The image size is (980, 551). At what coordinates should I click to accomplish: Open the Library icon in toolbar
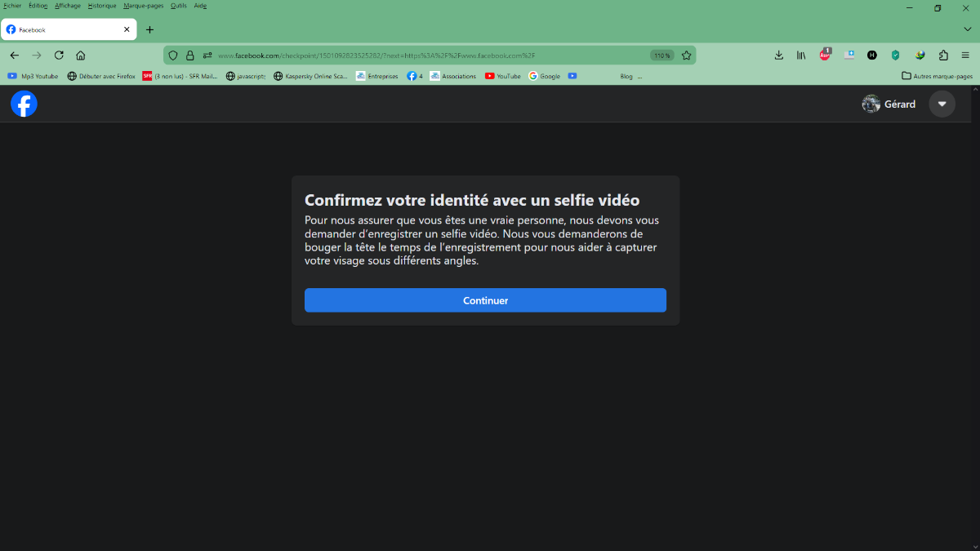pos(801,56)
